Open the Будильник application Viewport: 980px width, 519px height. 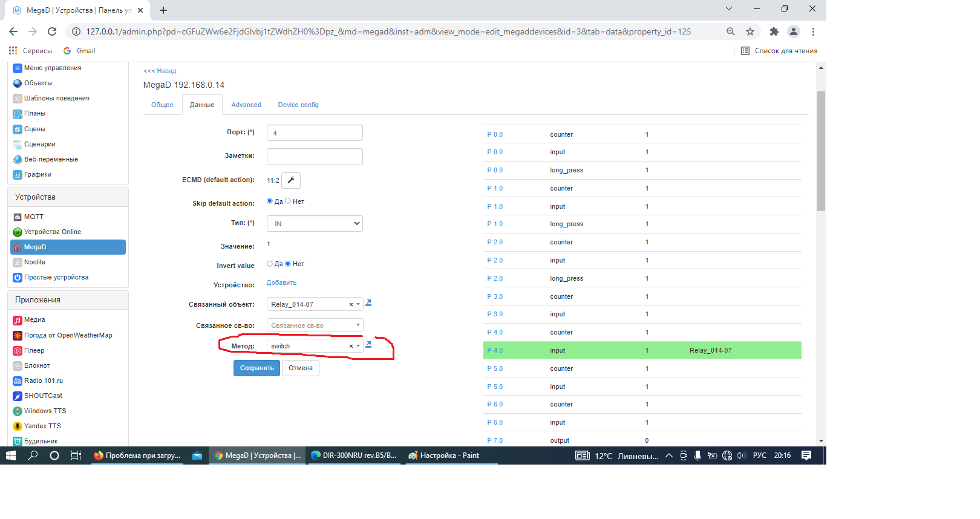point(41,441)
